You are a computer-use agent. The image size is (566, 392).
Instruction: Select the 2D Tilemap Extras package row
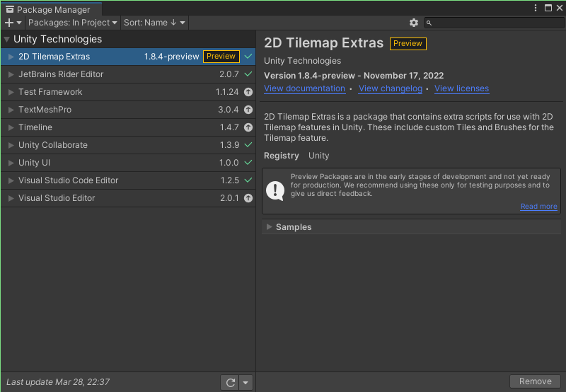click(x=128, y=57)
